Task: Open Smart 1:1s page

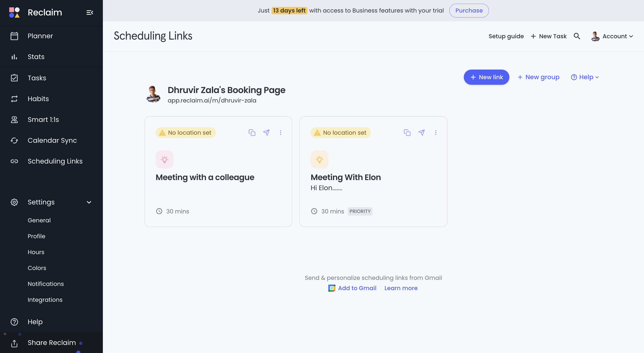Action: point(43,120)
